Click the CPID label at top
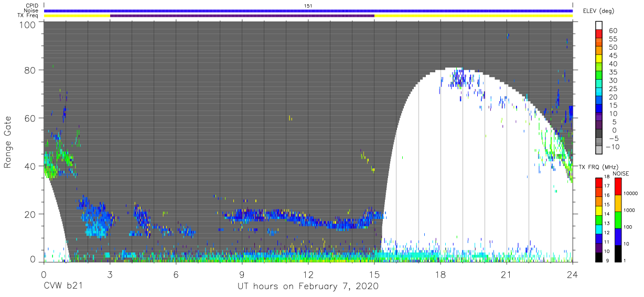Viewport: 644px width, 297px height. pyautogui.click(x=31, y=5)
